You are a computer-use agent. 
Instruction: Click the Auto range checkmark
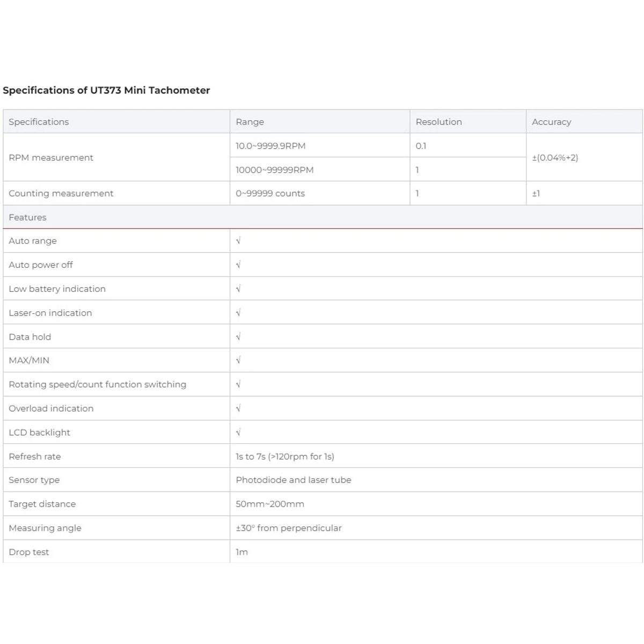click(x=238, y=241)
